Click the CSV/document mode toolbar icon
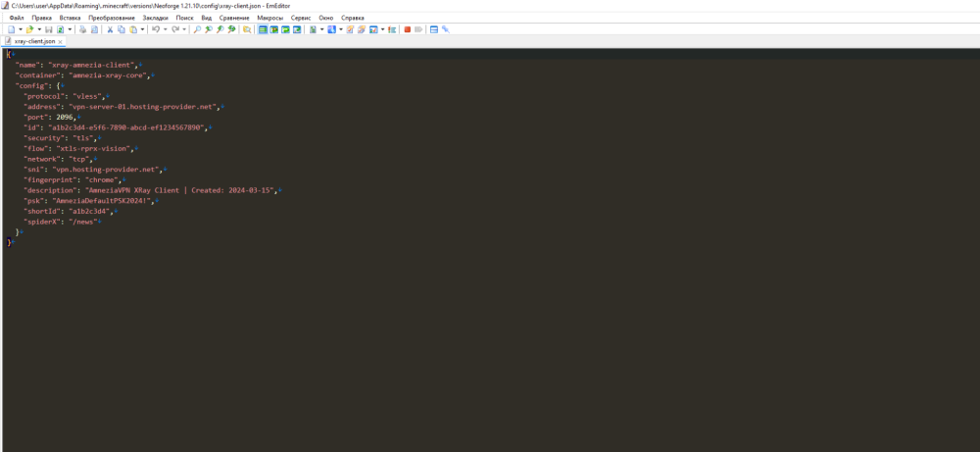This screenshot has height=452, width=980. [314, 29]
